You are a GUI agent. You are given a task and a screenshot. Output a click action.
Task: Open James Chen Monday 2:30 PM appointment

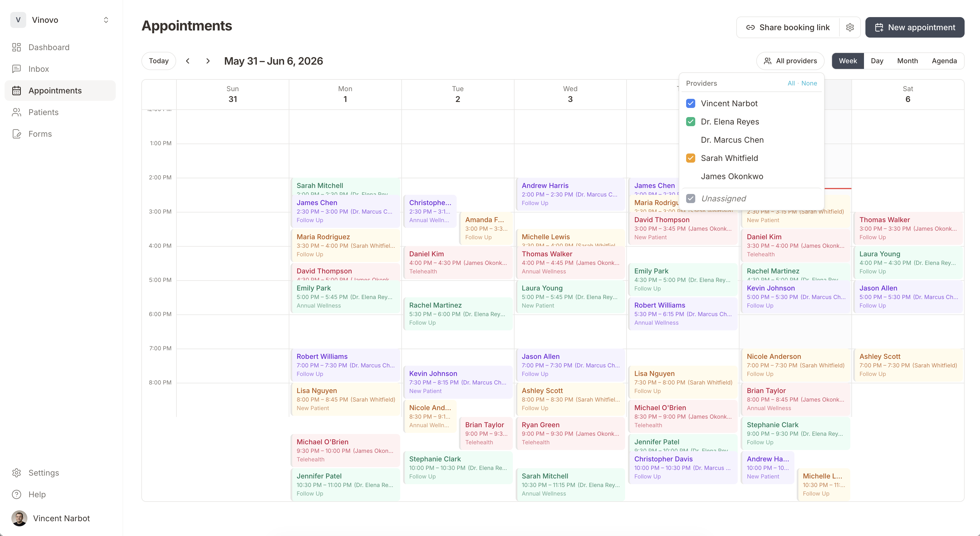click(345, 211)
